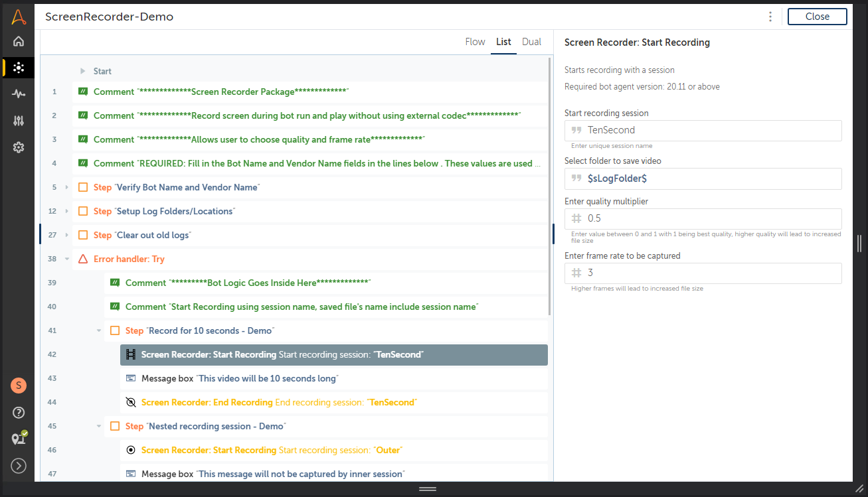Viewport: 868px width, 497px height.
Task: Switch to Flow view tab
Action: click(x=475, y=42)
